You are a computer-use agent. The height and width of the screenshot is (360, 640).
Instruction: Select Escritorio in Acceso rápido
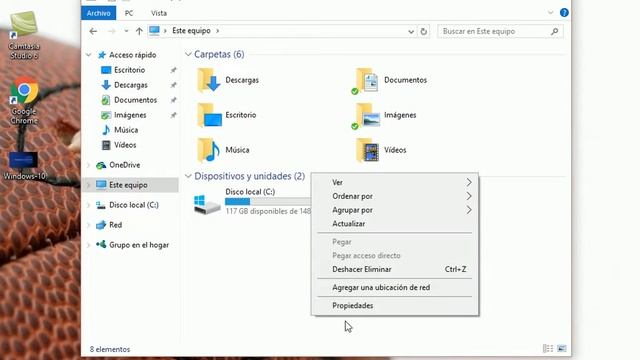(129, 70)
